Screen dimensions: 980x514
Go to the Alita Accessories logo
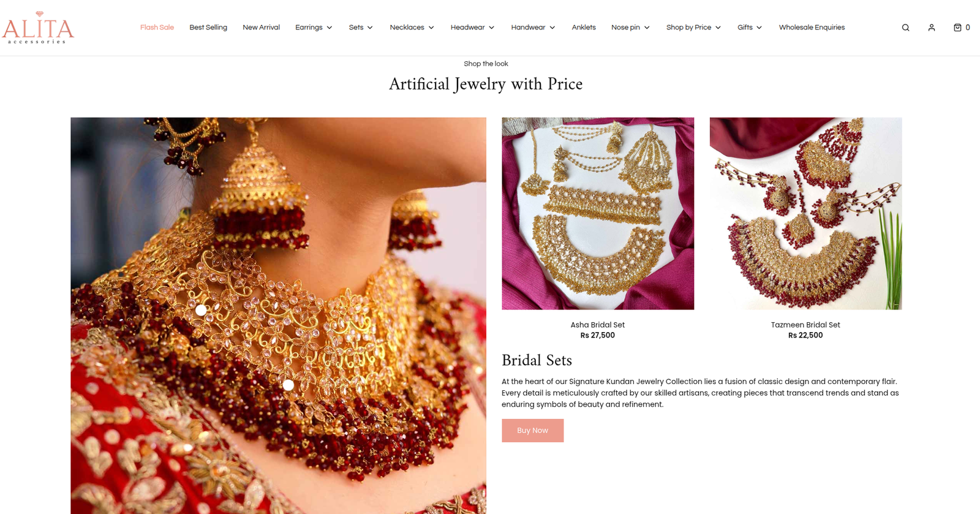pos(38,28)
